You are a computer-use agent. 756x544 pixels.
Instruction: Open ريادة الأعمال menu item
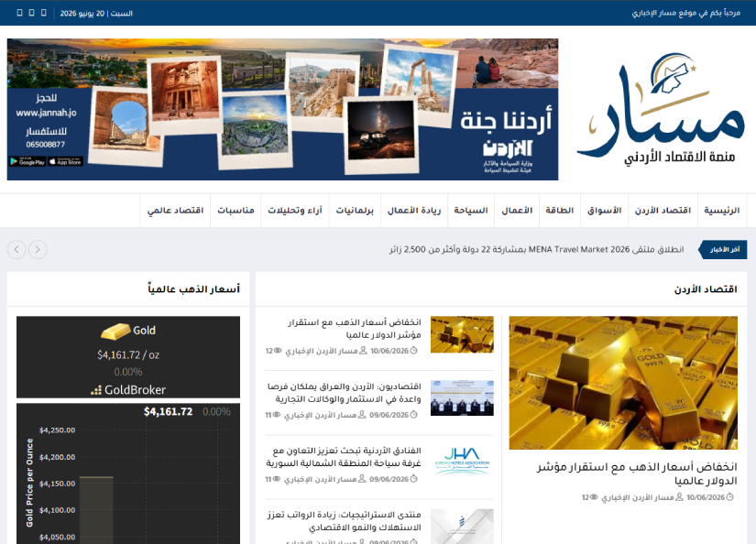[x=414, y=211]
